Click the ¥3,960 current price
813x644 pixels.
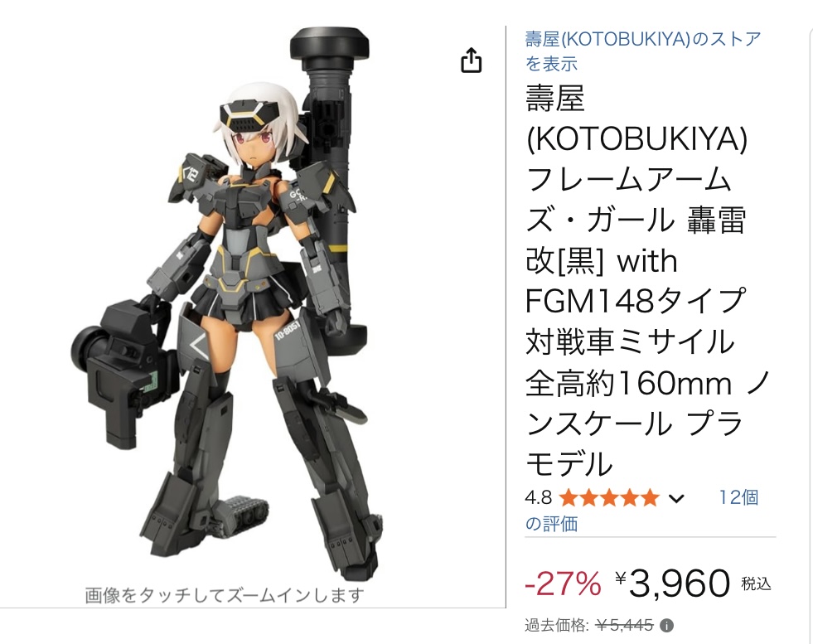pyautogui.click(x=673, y=583)
